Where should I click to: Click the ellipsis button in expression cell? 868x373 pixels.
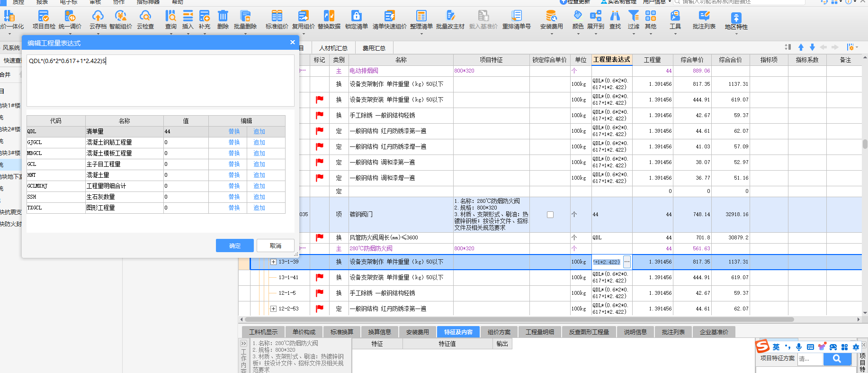tap(627, 262)
